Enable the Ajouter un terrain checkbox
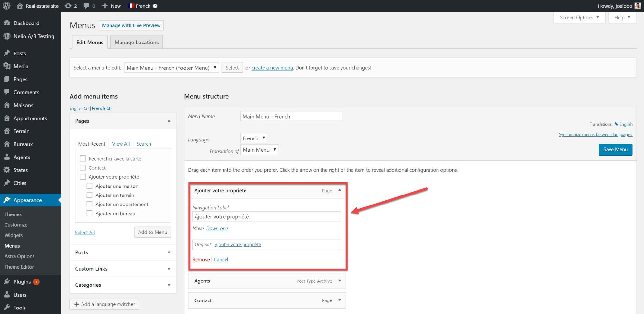The width and height of the screenshot is (644, 314). 90,195
